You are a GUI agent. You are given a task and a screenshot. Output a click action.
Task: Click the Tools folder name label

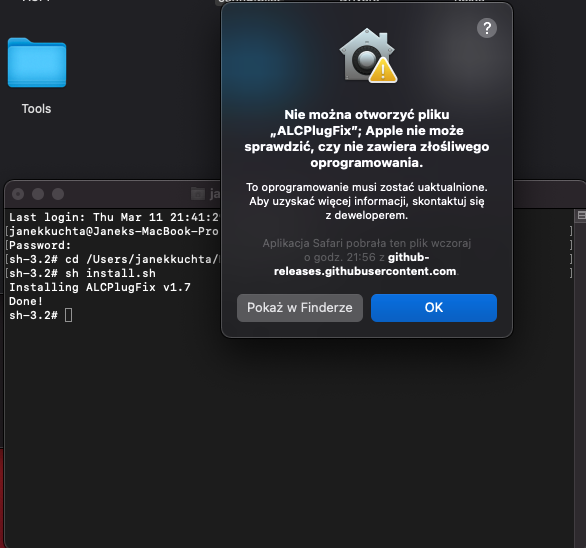click(x=36, y=109)
